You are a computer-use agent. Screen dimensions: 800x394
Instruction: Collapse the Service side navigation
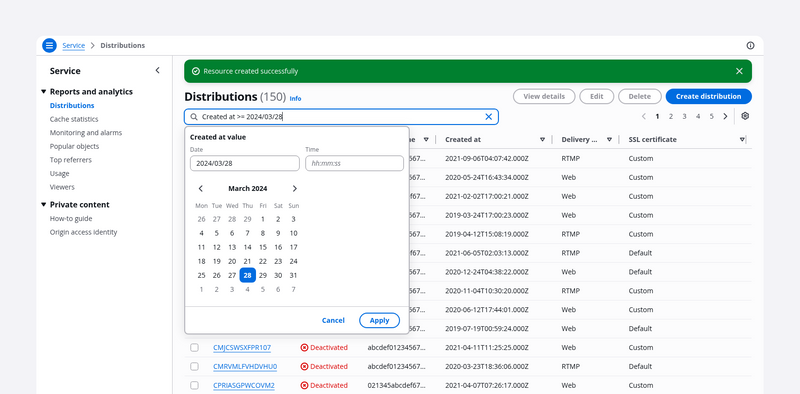[x=157, y=70]
